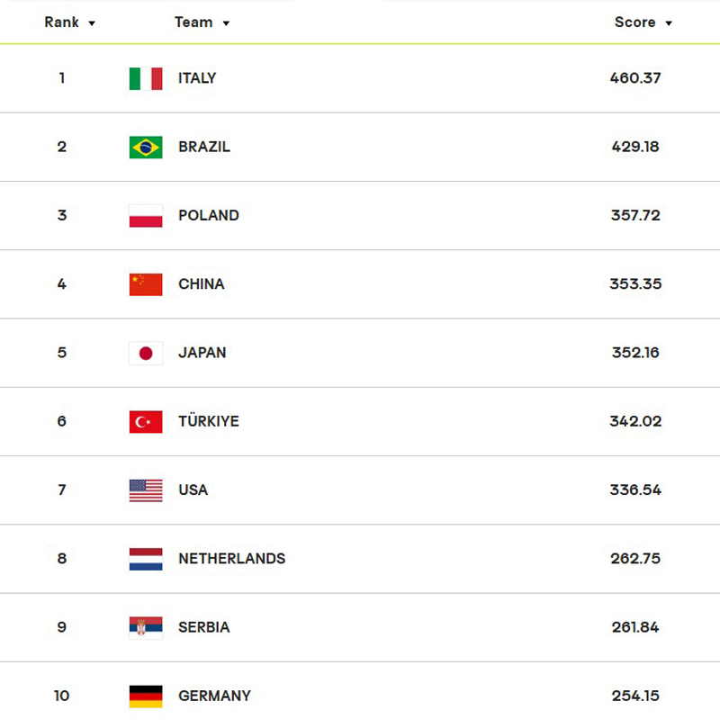Click the Brazil flag icon
This screenshot has height=728, width=720.
coord(146,148)
